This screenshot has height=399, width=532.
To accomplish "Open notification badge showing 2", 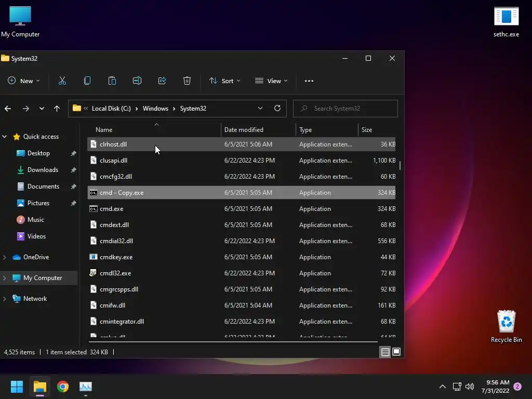I will pos(517,387).
